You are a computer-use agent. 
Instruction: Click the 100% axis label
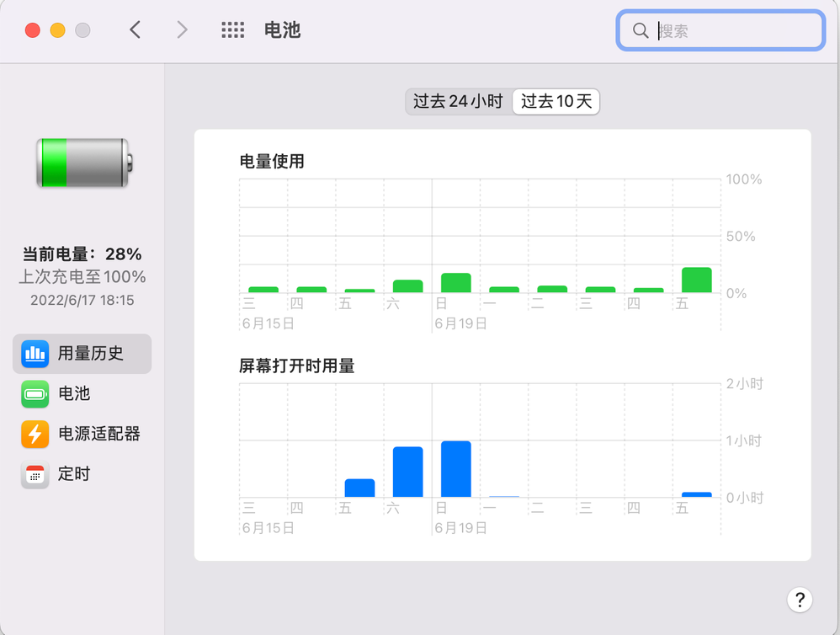743,179
